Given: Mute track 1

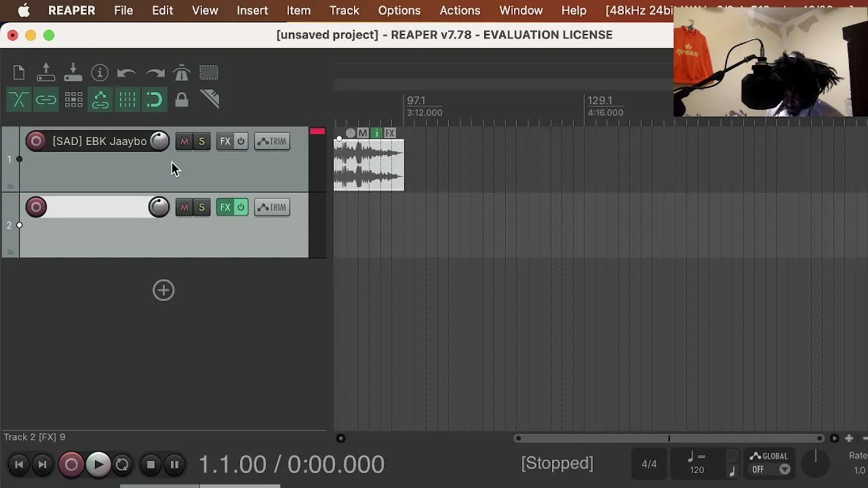Looking at the screenshot, I should (184, 141).
